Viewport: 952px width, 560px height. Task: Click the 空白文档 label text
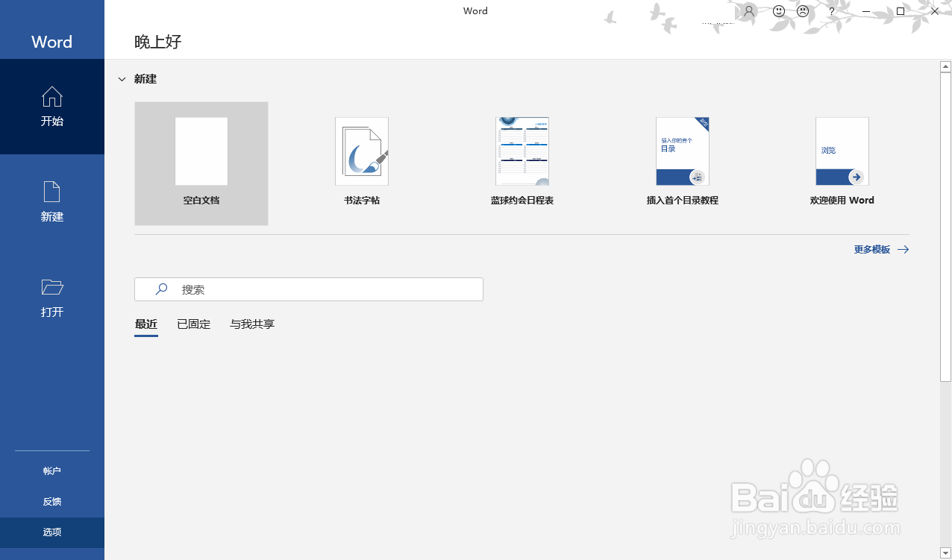(x=201, y=201)
